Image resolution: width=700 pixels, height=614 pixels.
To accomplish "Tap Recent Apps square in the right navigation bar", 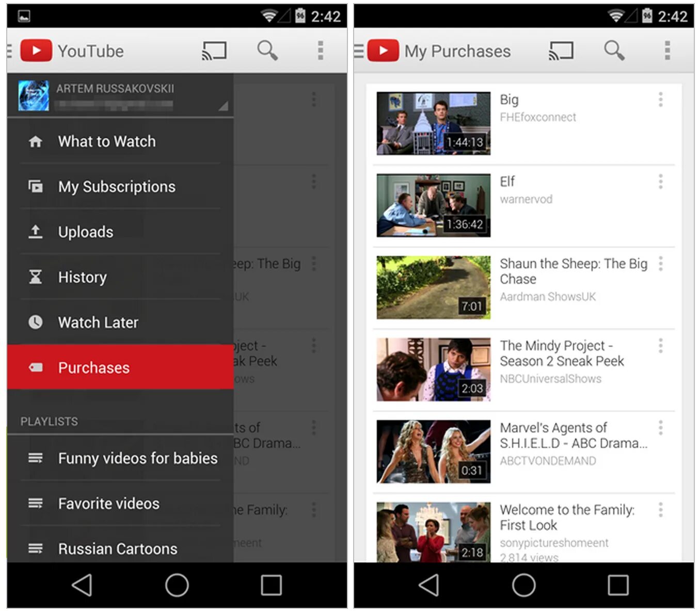I will pos(618,586).
